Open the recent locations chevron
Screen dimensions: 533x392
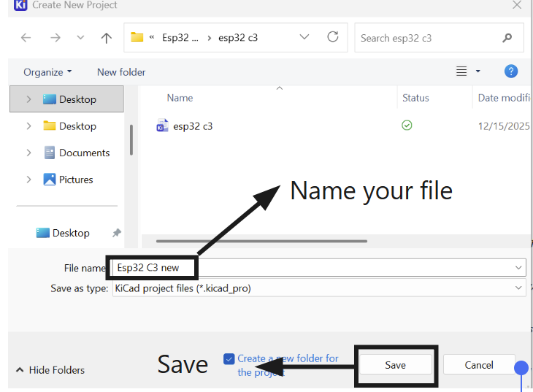tap(80, 37)
